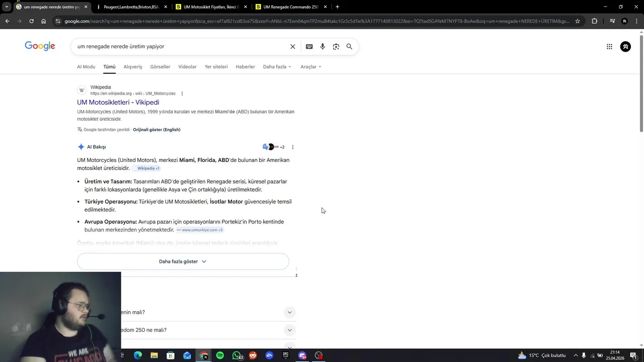Open the en.wikipedia.org result URL
Viewport: 644px width, 362px height.
(133, 94)
